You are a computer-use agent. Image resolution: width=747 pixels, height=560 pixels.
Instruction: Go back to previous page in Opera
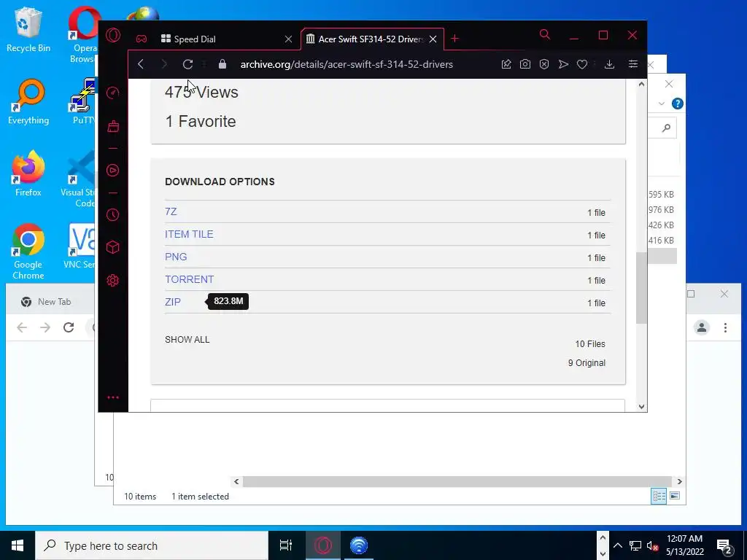[x=141, y=64]
